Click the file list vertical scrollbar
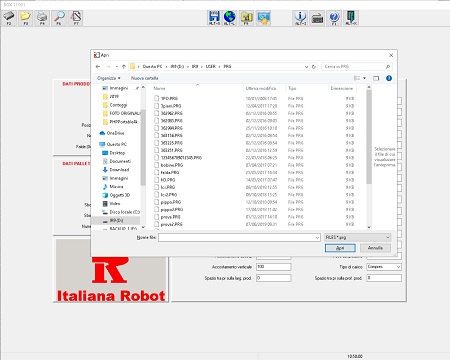Image resolution: width=450 pixels, height=360 pixels. point(369,157)
